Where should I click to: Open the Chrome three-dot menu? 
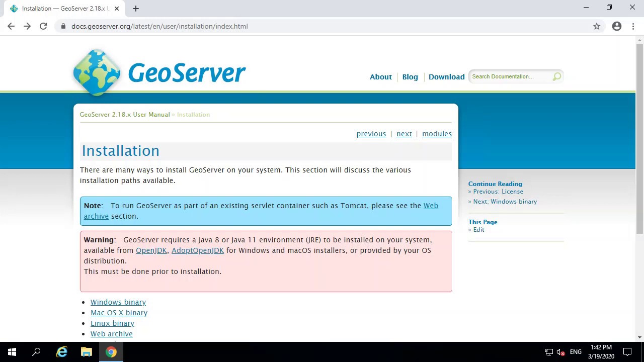pyautogui.click(x=633, y=26)
